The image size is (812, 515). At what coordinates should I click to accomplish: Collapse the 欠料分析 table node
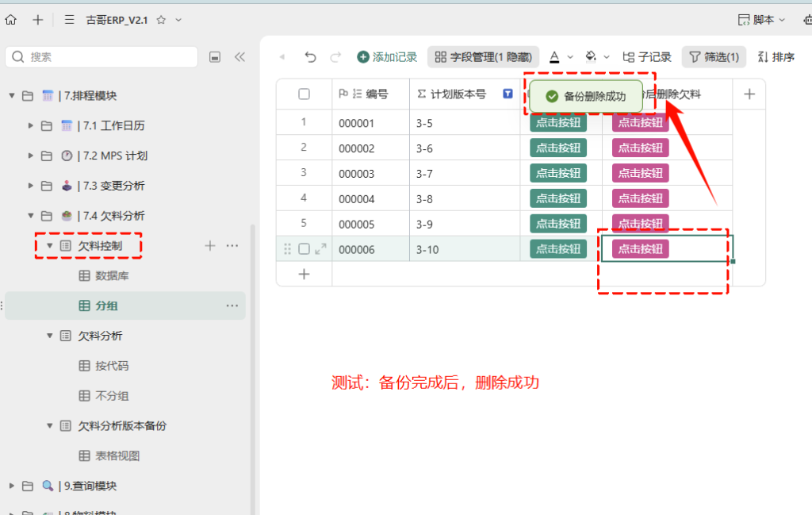click(50, 336)
